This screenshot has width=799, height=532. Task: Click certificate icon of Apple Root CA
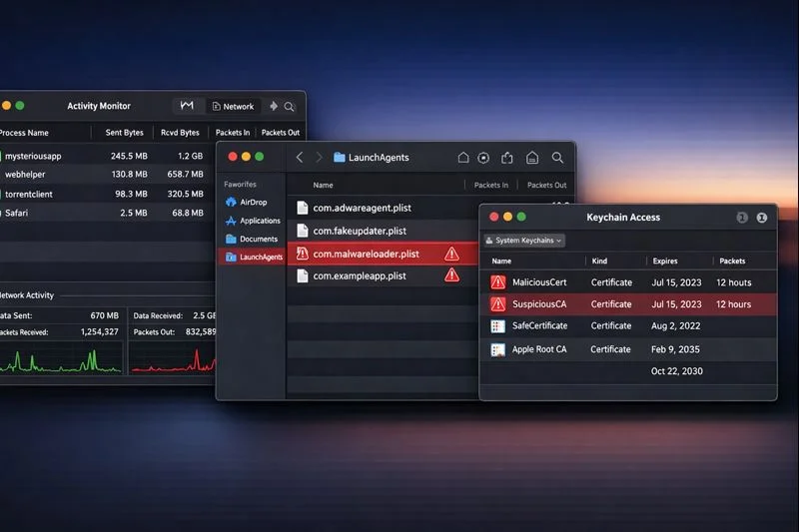497,349
